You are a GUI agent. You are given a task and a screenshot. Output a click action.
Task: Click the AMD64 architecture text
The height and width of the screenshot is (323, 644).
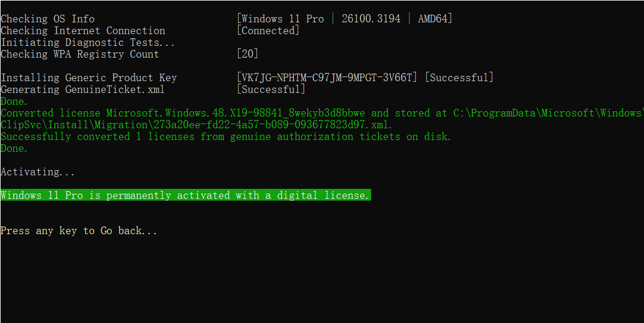click(435, 19)
